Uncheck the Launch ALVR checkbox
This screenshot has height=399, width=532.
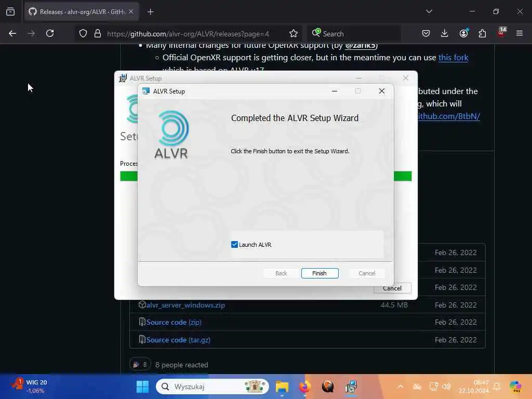234,245
